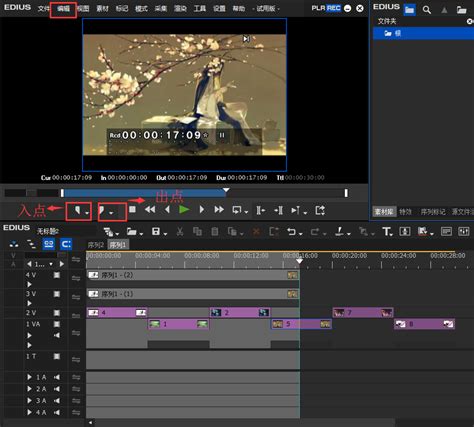Viewport: 474px width, 427px height.
Task: Step forward to the next frame
Action: tap(201, 210)
